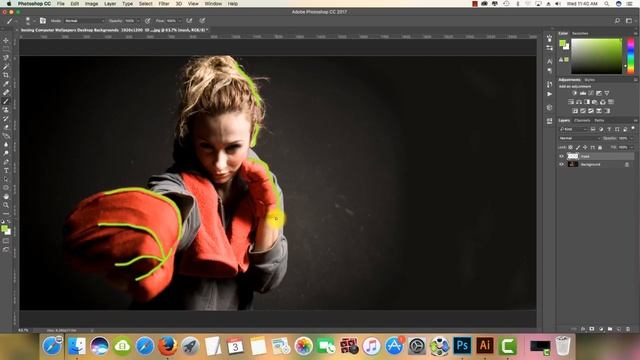Select the Hand tool
The height and width of the screenshot is (360, 640).
[x=6, y=196]
